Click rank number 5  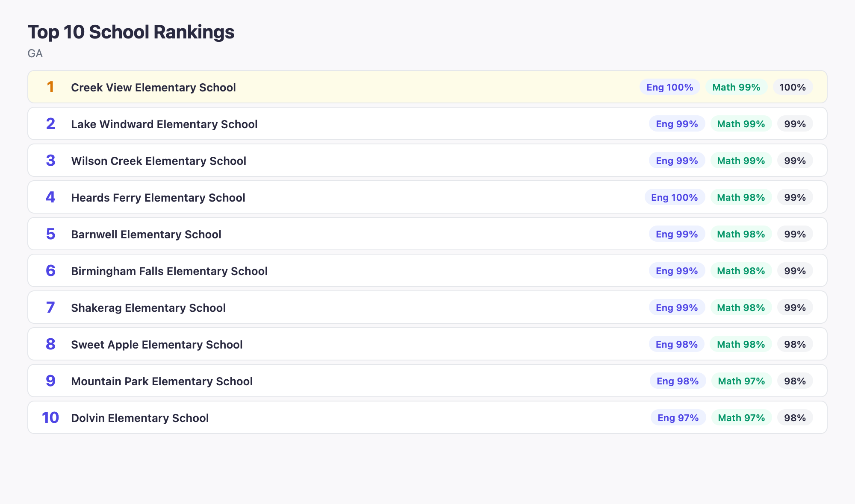coord(50,234)
